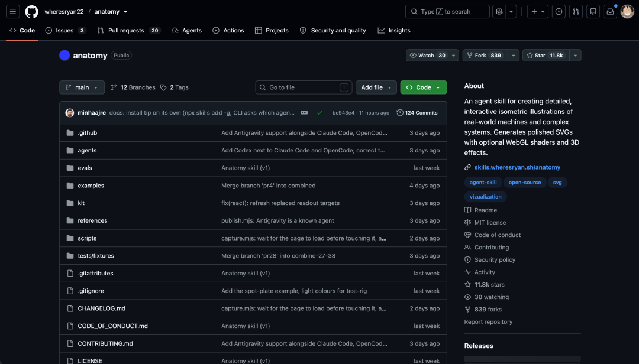
Task: Switch to the Pull requests tab
Action: [x=128, y=31]
